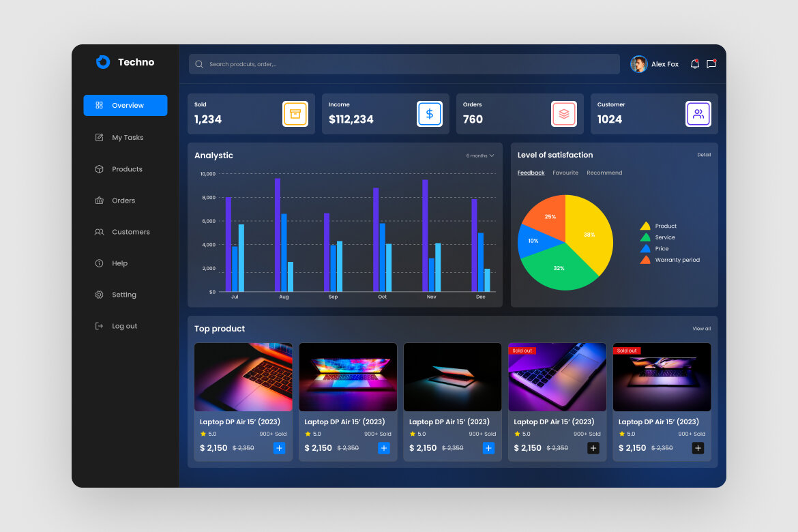Open View all in Top product section
Viewport: 798px width, 532px height.
pyautogui.click(x=701, y=328)
